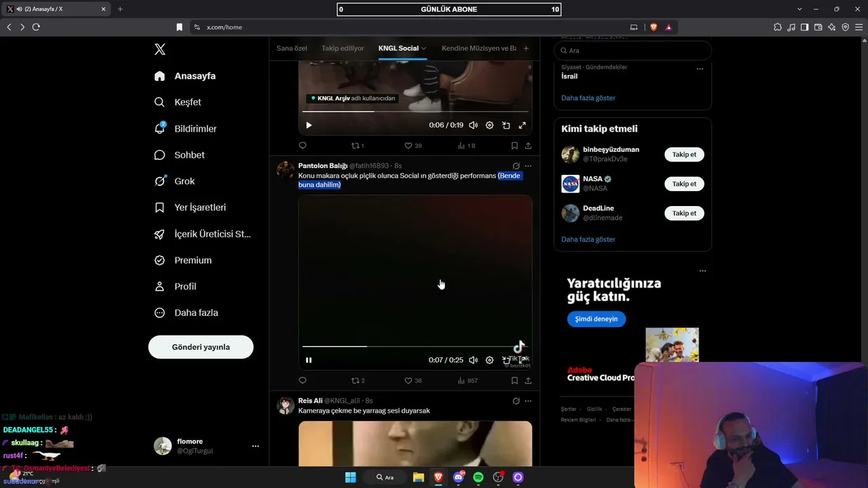Switch to Kendine Müzisyen tab
Viewport: 868px width, 488px height.
click(479, 48)
